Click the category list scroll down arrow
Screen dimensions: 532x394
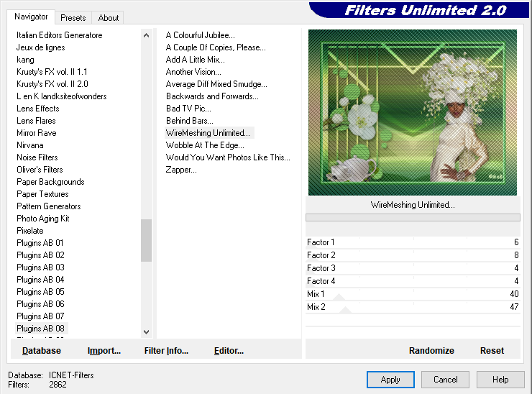point(146,332)
